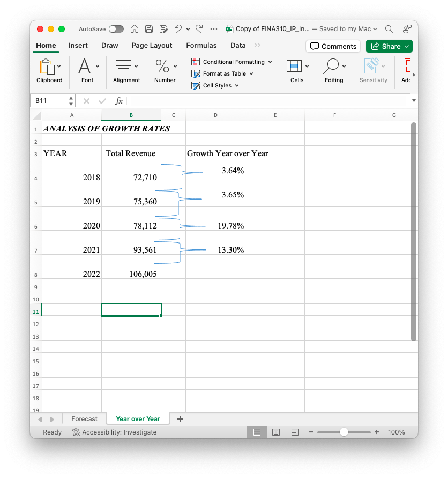448x478 pixels.
Task: Switch to Normal view icon
Action: pos(257,432)
